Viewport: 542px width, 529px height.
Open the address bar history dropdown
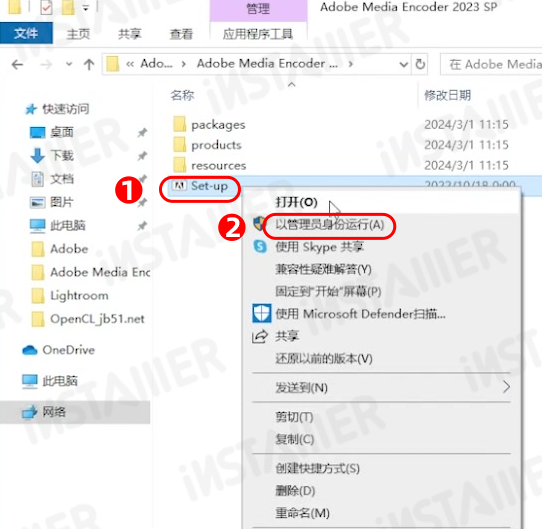pos(403,64)
